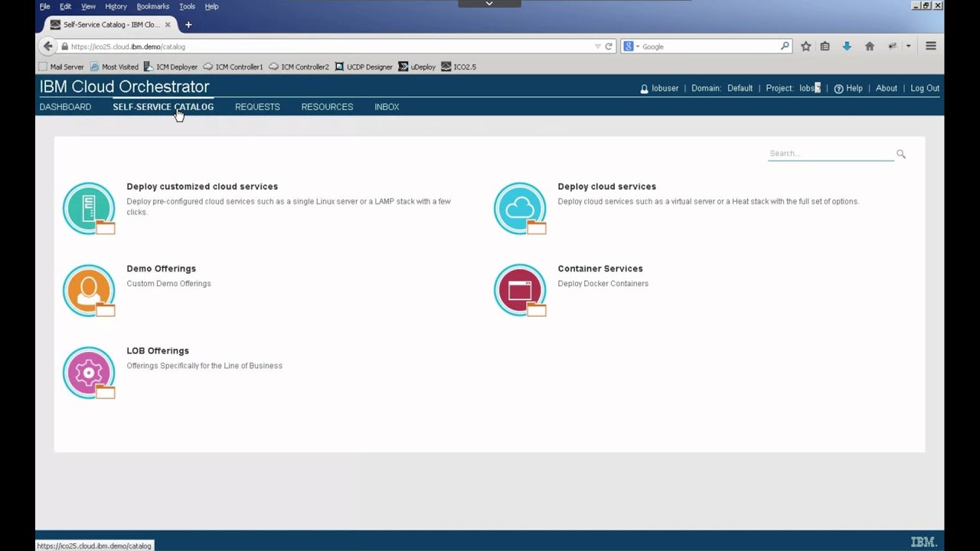Click the 'Custom Demo Offerings' description text

pos(168,283)
